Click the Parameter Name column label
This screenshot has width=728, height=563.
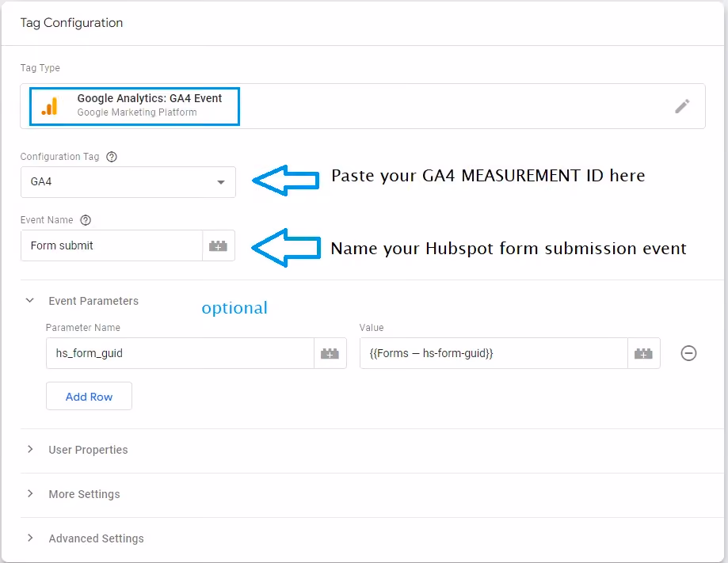coord(83,328)
